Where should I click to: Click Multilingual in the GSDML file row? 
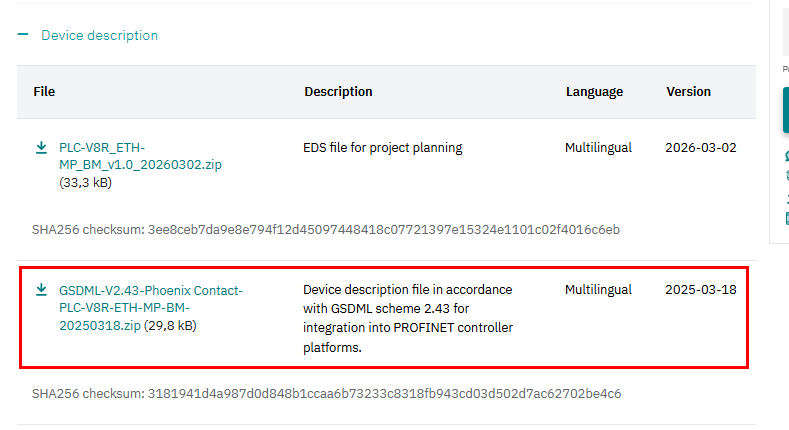(598, 290)
